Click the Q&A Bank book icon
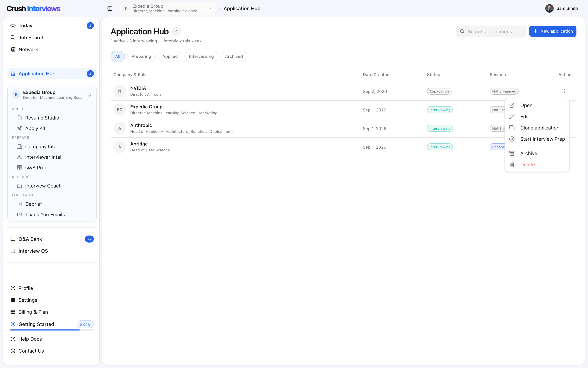Screen dimensions: 588x368 tap(13, 239)
